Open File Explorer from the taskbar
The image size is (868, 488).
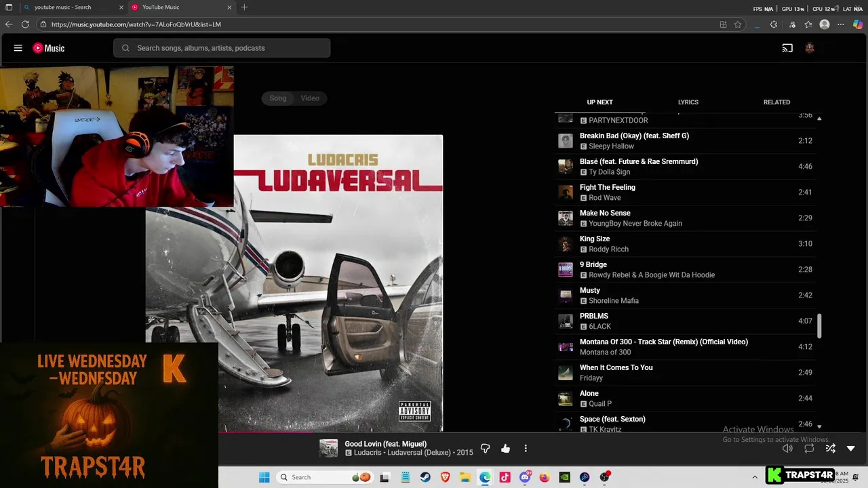pyautogui.click(x=465, y=477)
